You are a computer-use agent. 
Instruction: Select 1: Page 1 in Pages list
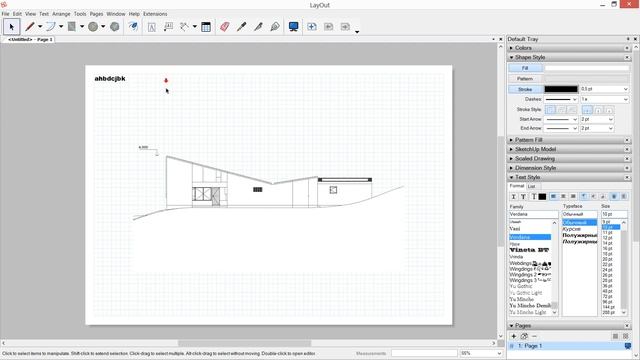[567, 346]
